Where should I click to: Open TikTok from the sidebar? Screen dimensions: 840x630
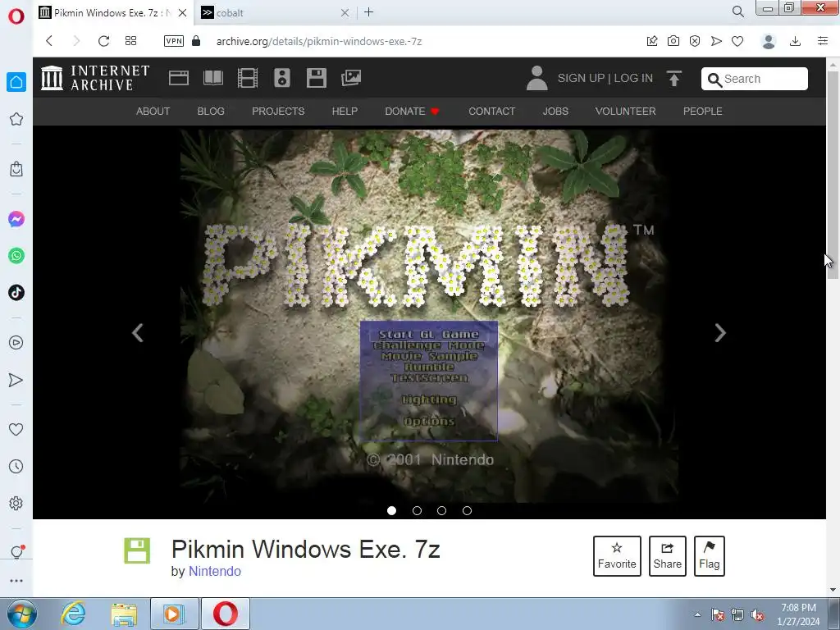pos(16,293)
